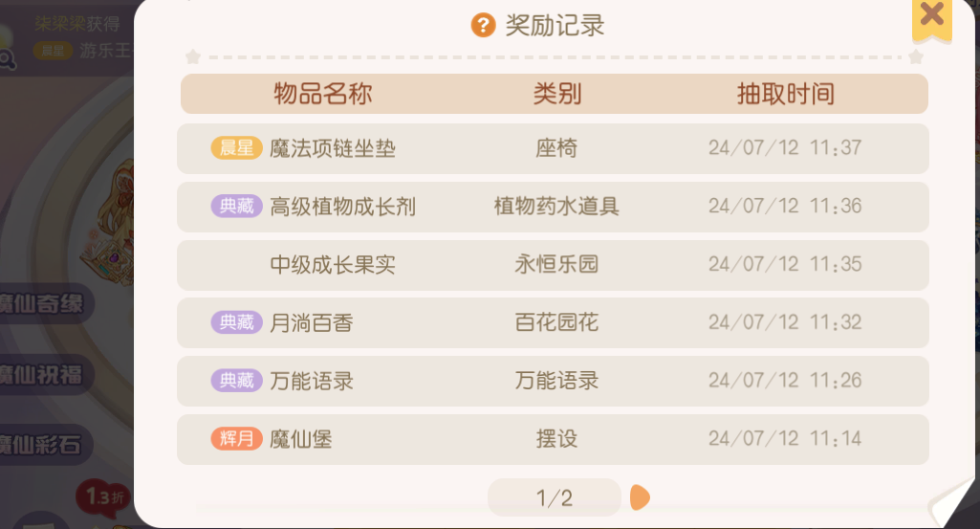Click the 典藏 badge next to 月淌百香
Screen dimensions: 980x529
pyautogui.click(x=236, y=323)
